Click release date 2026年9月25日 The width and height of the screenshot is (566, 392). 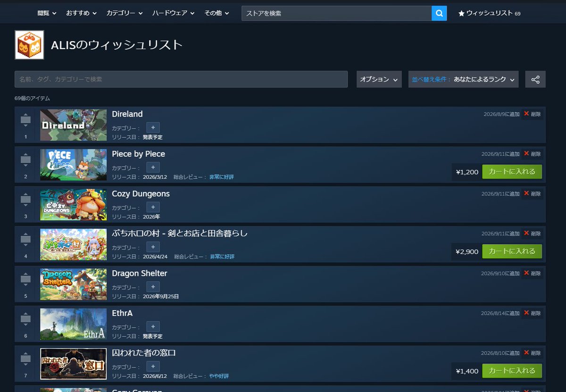point(161,296)
